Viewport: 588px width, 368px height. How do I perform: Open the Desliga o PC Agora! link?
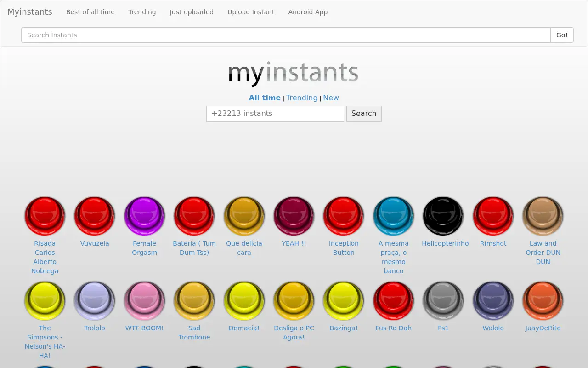click(294, 333)
